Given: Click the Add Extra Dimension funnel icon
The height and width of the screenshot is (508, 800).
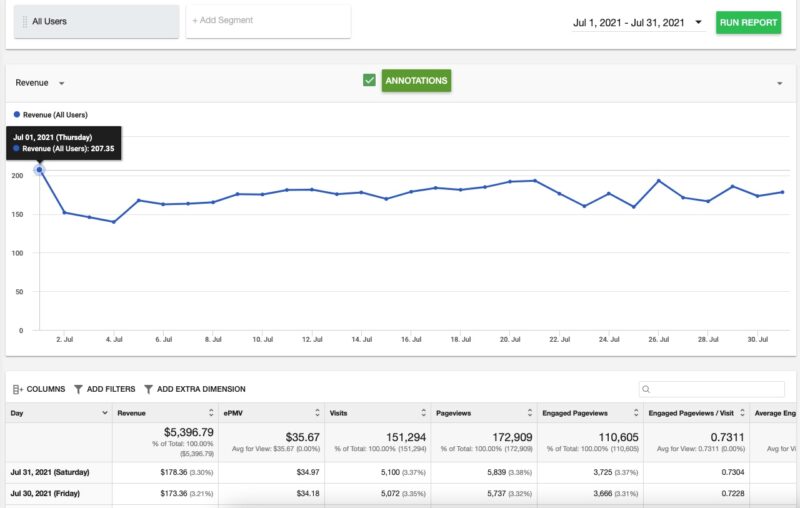Looking at the screenshot, I should [x=148, y=389].
